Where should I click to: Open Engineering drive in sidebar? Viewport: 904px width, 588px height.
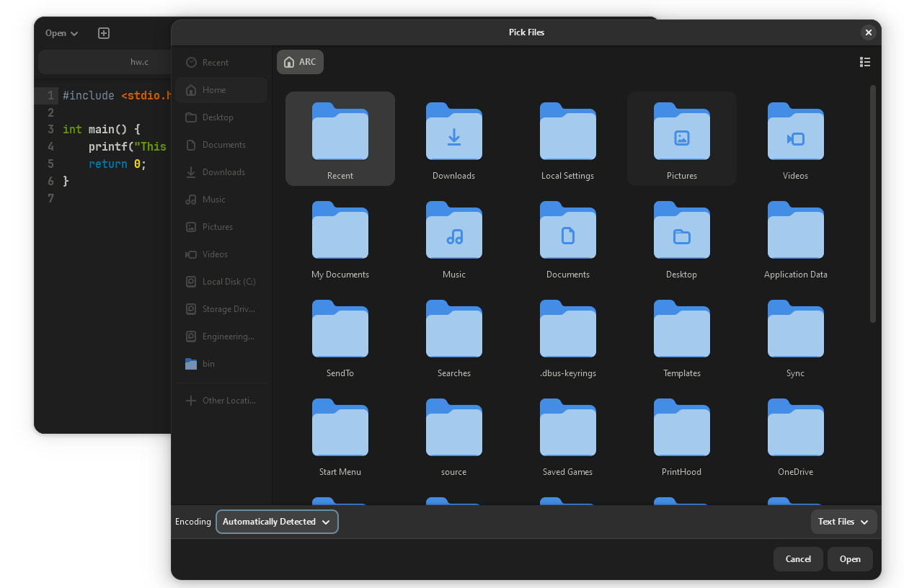221,337
